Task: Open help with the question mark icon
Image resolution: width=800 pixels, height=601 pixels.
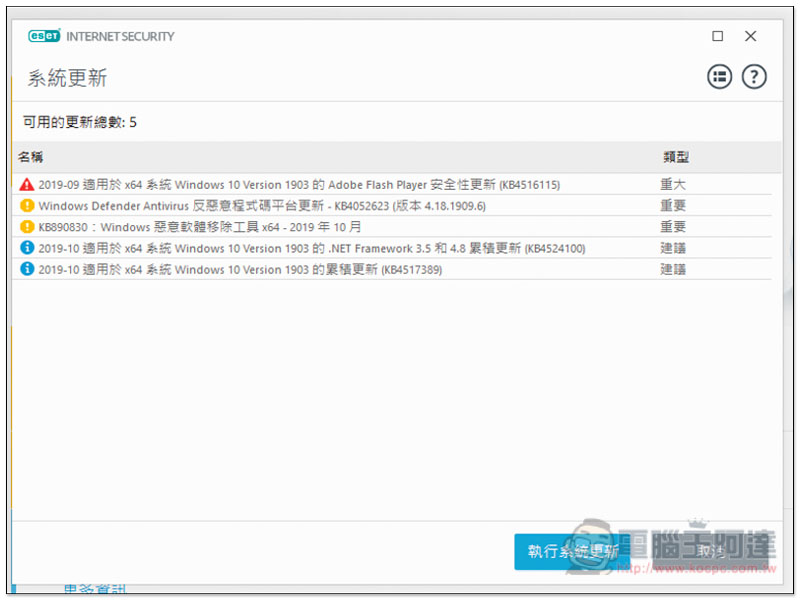Action: 754,77
